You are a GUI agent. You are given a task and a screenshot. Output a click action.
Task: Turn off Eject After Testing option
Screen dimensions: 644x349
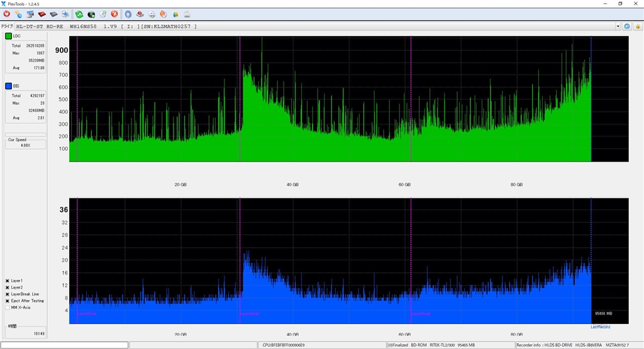pyautogui.click(x=8, y=301)
